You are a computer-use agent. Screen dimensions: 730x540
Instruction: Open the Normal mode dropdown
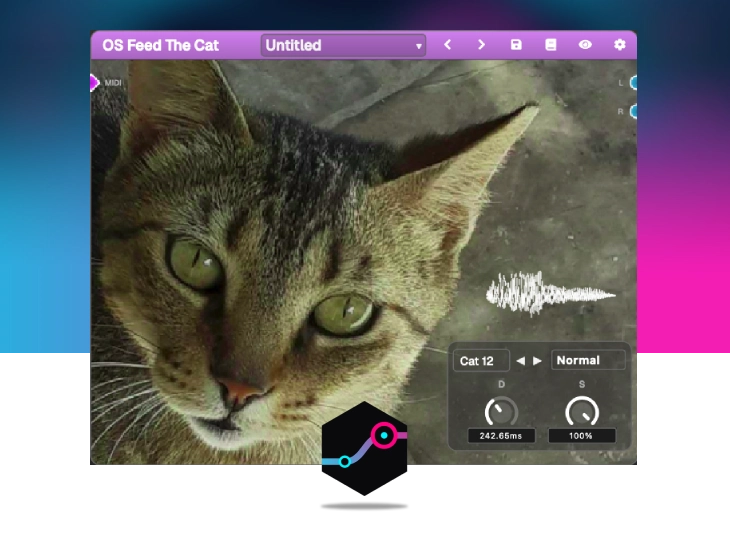click(588, 360)
